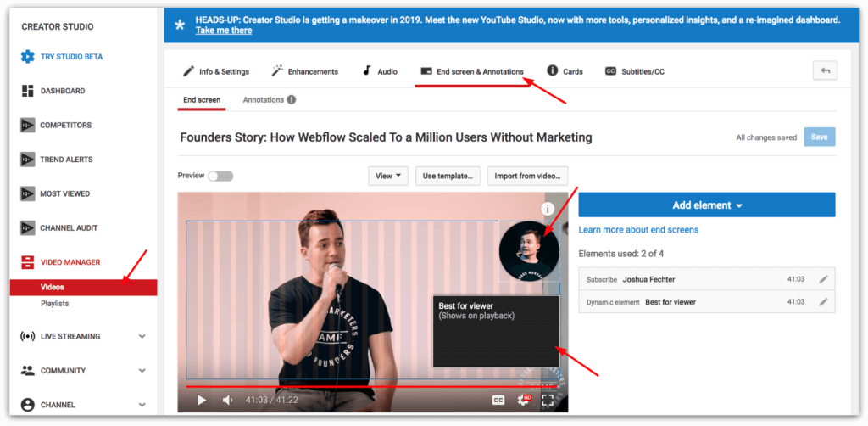Click the Community people icon

tap(28, 371)
